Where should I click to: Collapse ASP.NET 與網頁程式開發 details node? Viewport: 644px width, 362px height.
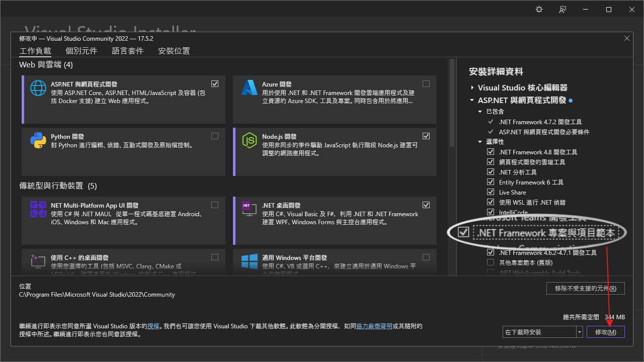(x=472, y=100)
